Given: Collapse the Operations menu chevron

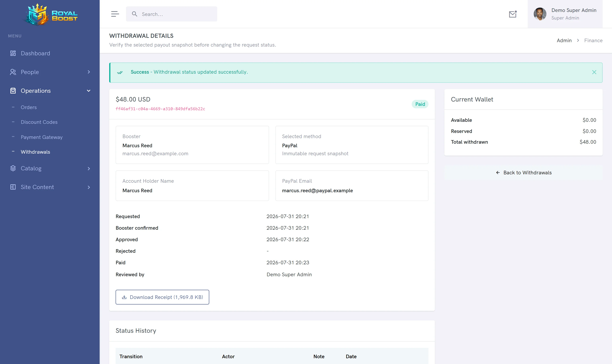Looking at the screenshot, I should click(89, 91).
